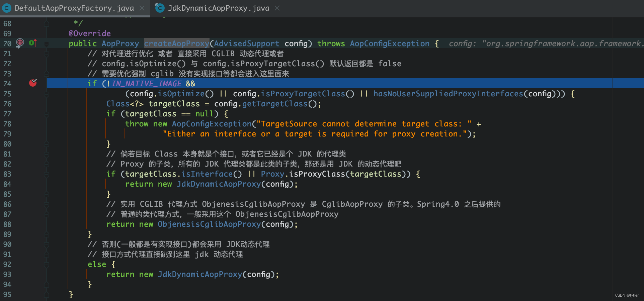Close the DefaultAopProxyFactory.java tab
The width and height of the screenshot is (644, 301).
click(x=142, y=8)
